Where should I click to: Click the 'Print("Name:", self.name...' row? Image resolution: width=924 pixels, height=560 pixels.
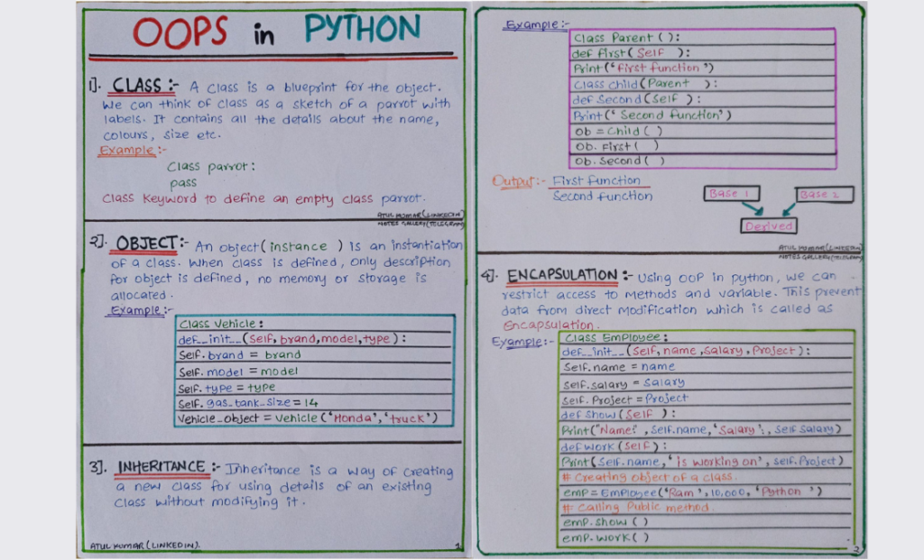tap(706, 430)
